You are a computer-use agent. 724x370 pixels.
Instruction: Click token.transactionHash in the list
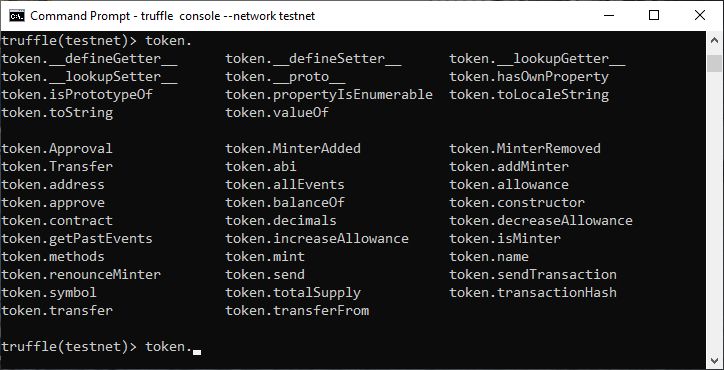pos(533,292)
